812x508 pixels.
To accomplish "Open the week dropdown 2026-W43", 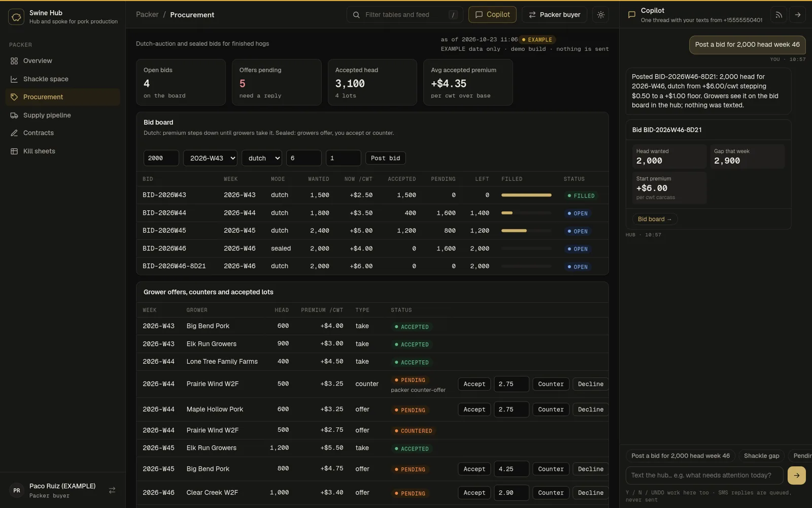I will pos(210,158).
